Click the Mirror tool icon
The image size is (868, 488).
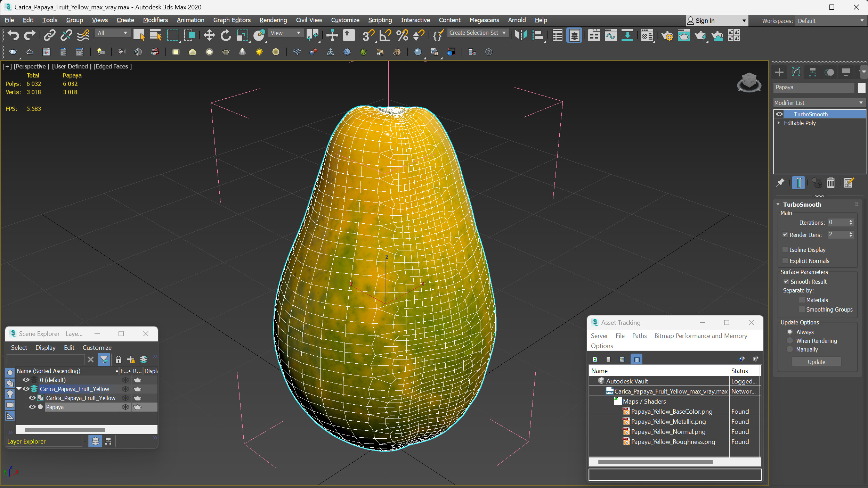click(x=521, y=35)
